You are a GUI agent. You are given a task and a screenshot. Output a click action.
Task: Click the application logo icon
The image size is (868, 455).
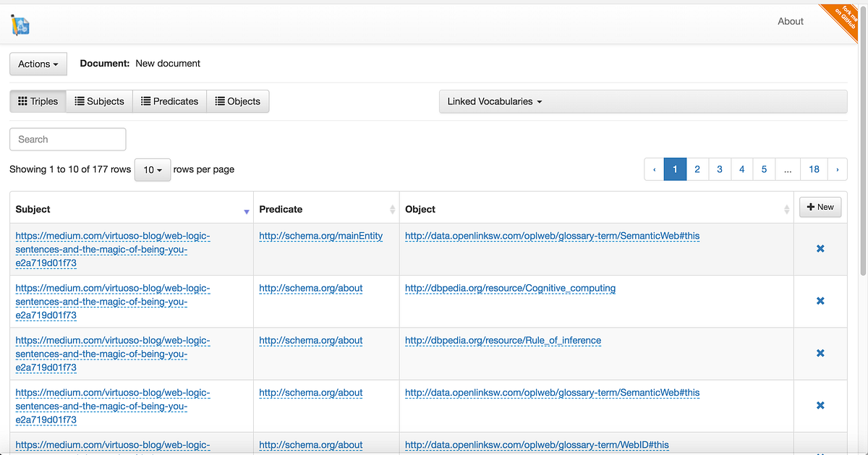pos(20,24)
